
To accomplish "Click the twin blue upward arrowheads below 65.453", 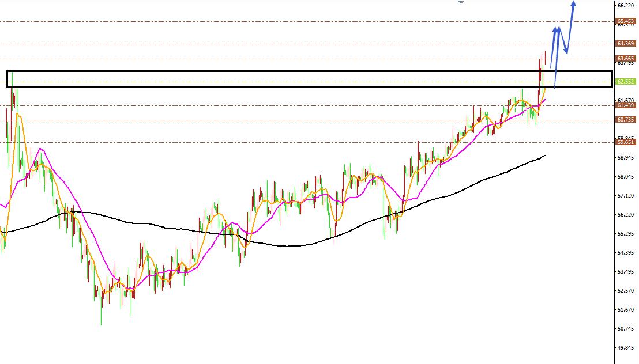I will tap(557, 29).
